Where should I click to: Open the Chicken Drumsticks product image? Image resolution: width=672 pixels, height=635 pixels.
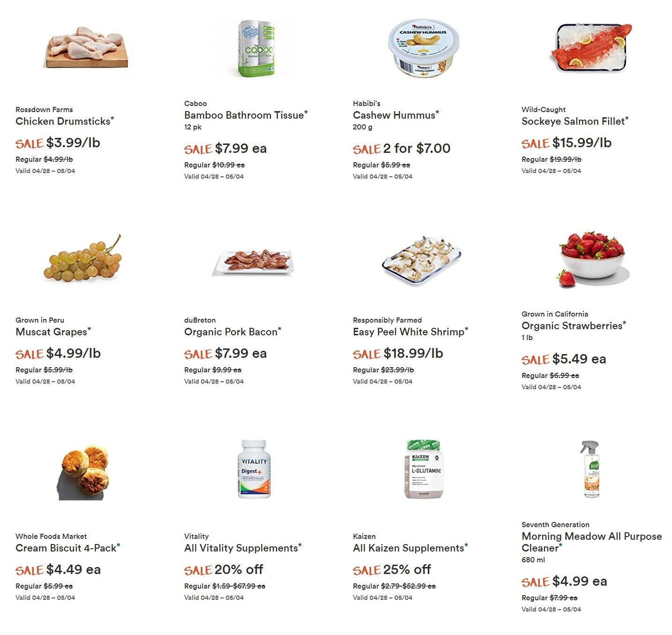(x=87, y=47)
